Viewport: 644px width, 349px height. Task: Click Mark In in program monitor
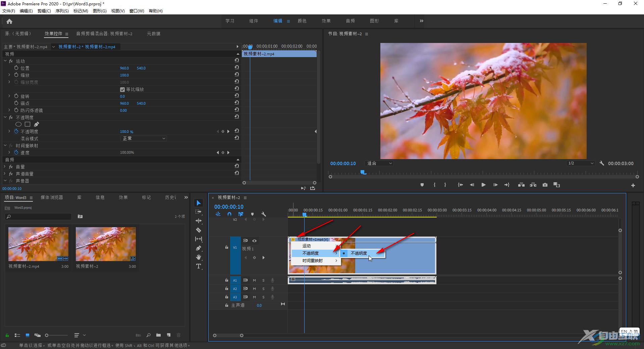(434, 185)
